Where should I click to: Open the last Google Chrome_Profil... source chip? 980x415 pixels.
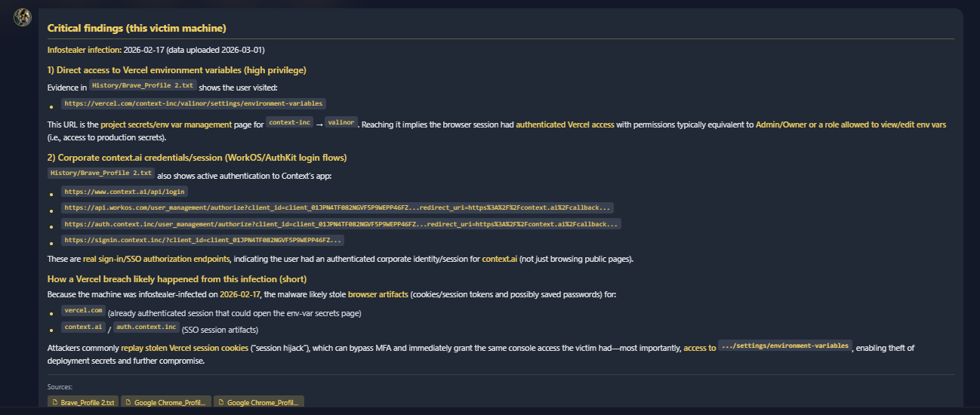coord(259,403)
